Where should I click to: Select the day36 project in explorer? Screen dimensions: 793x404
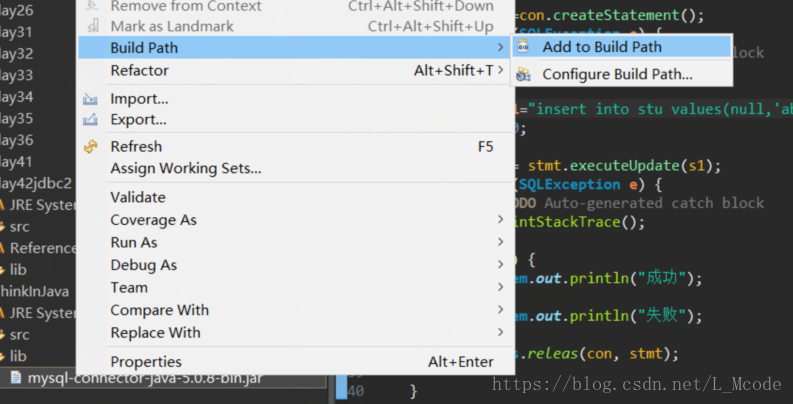17,140
